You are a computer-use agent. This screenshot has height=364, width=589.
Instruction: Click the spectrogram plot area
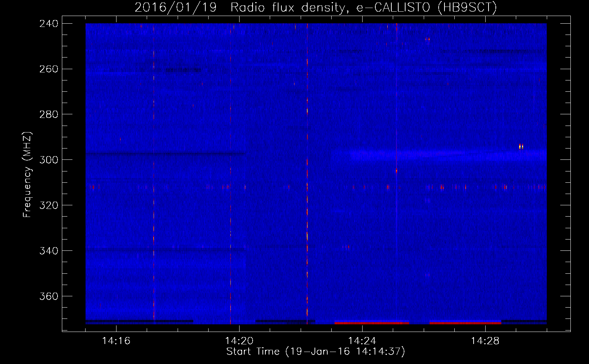(316, 174)
